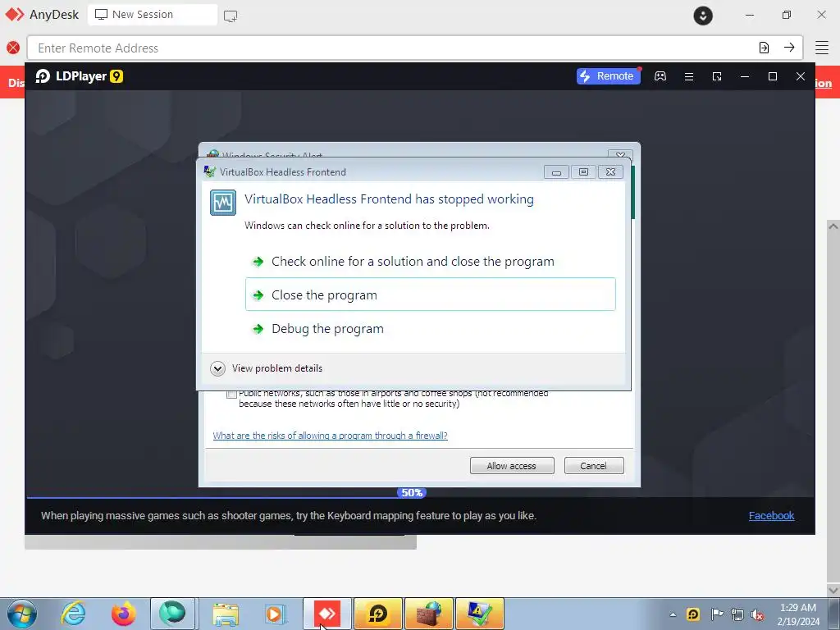The height and width of the screenshot is (630, 840).
Task: Open the green globe taskbar app
Action: 172,614
